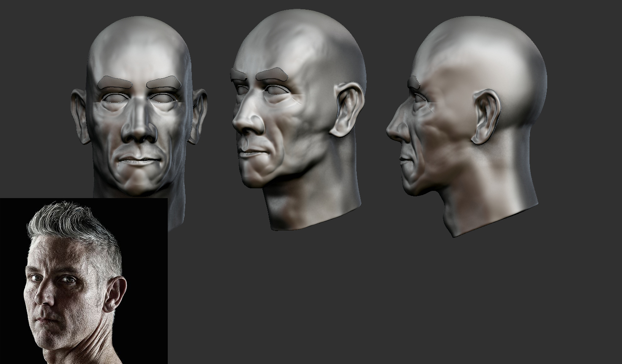Screen dimensions: 622x364
Task: Select the three-quarter view head sculpt
Action: click(299, 120)
